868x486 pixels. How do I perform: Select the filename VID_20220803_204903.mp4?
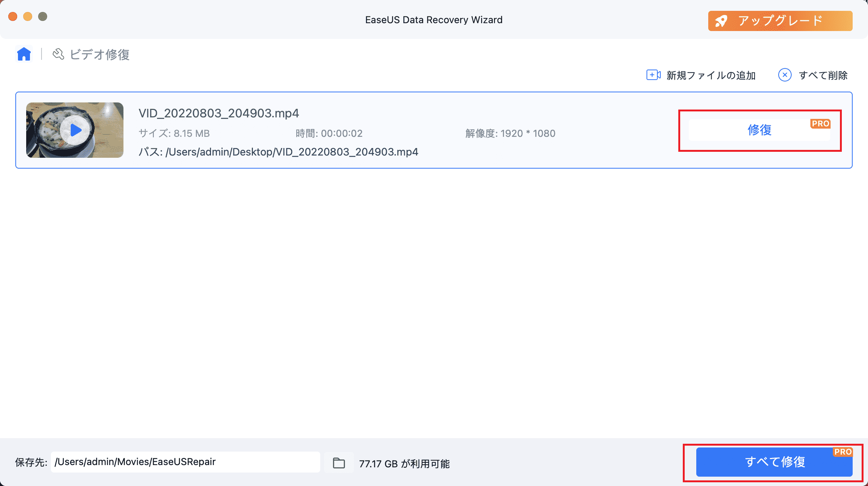(x=219, y=114)
